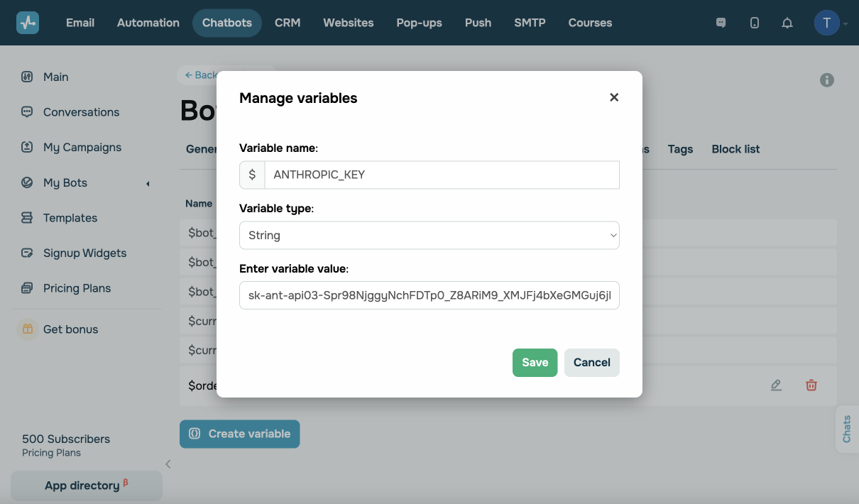859x504 pixels.
Task: Click the SendPulse logo icon
Action: pos(28,23)
